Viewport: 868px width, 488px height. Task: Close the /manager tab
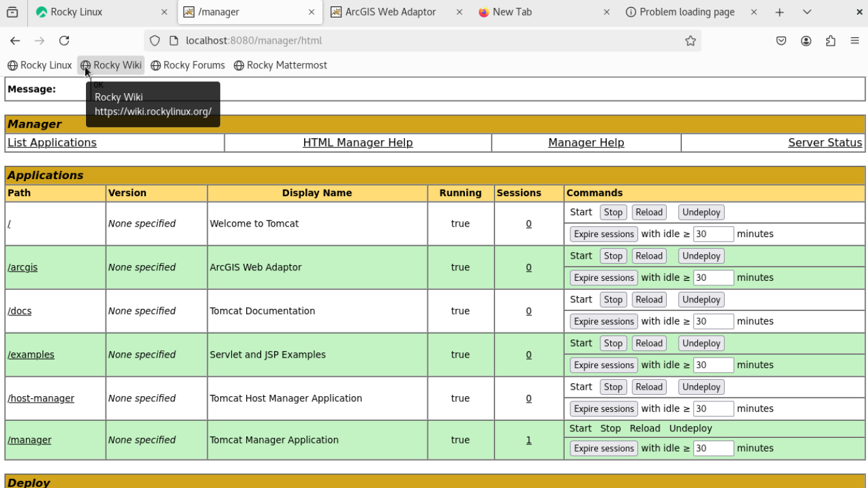311,12
